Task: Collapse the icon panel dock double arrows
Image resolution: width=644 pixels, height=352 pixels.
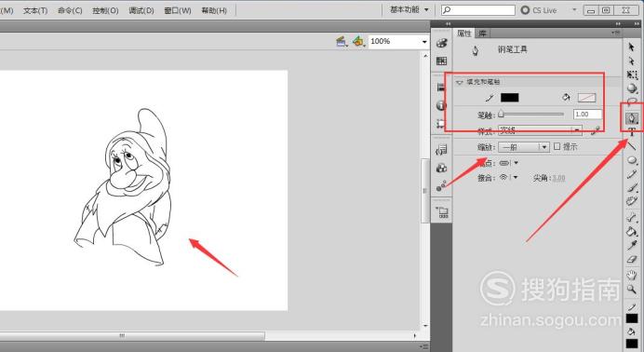Action: click(448, 24)
